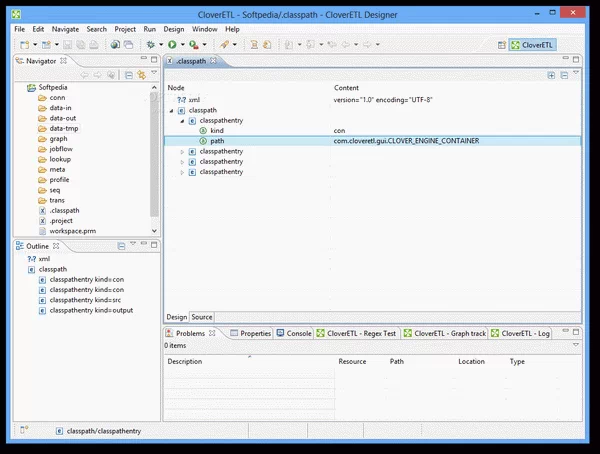Expand the last classpathentry node
Image resolution: width=600 pixels, height=454 pixels.
point(182,173)
